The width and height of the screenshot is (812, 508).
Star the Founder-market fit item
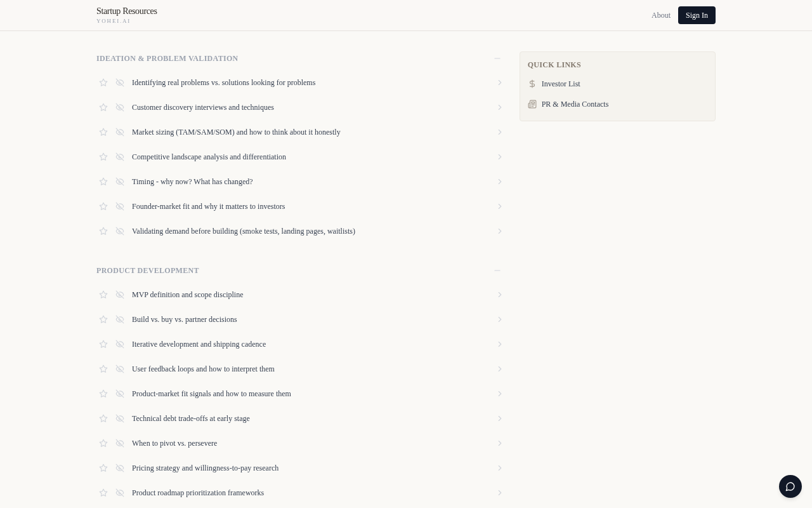[x=103, y=206]
